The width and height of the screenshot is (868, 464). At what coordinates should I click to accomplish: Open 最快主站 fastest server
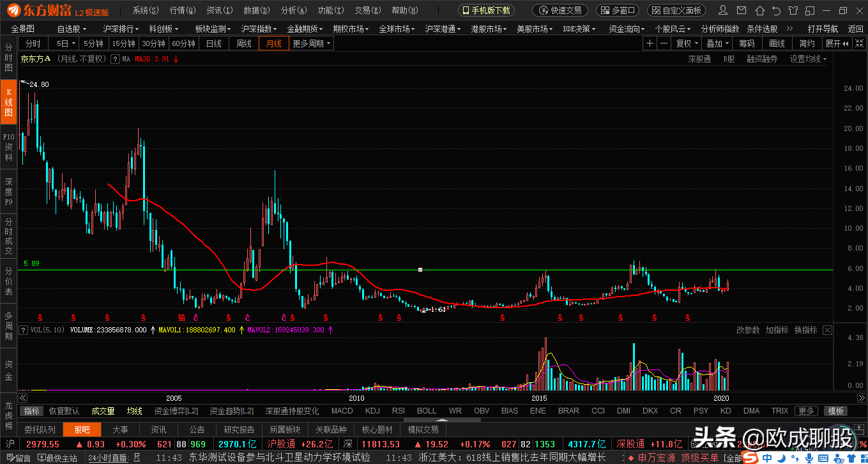(x=57, y=458)
